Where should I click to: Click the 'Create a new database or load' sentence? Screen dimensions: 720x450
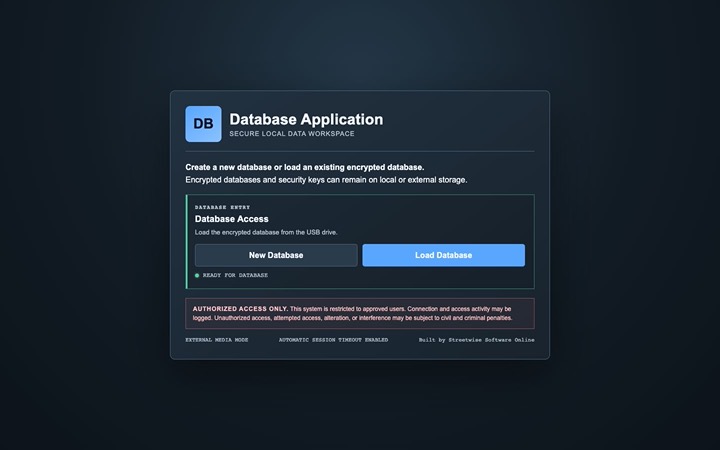point(305,167)
